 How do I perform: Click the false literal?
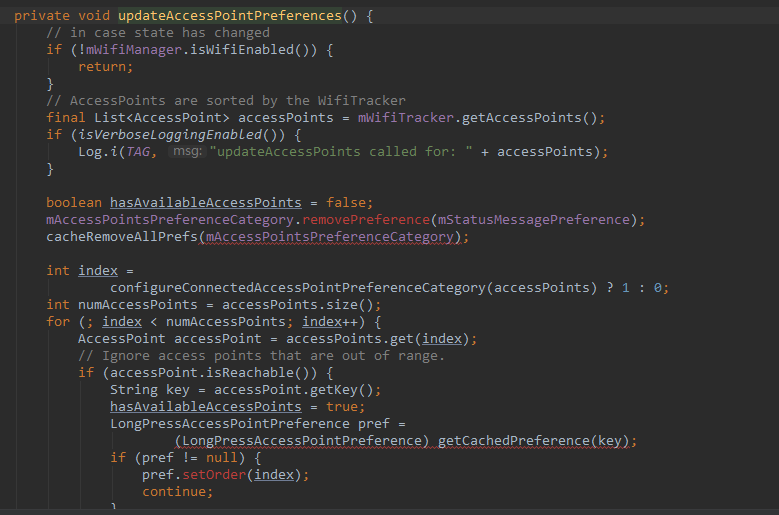[346, 203]
